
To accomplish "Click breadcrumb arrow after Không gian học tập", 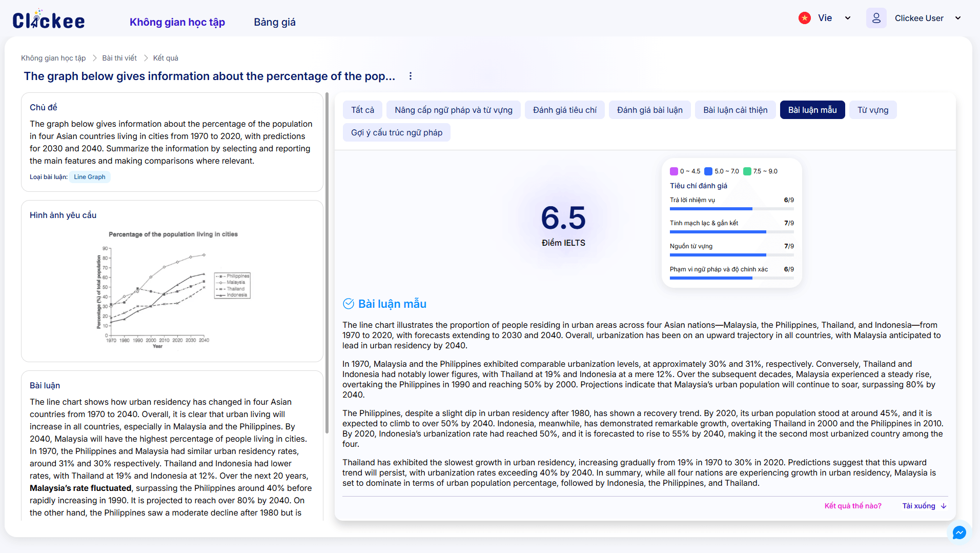I will point(94,58).
